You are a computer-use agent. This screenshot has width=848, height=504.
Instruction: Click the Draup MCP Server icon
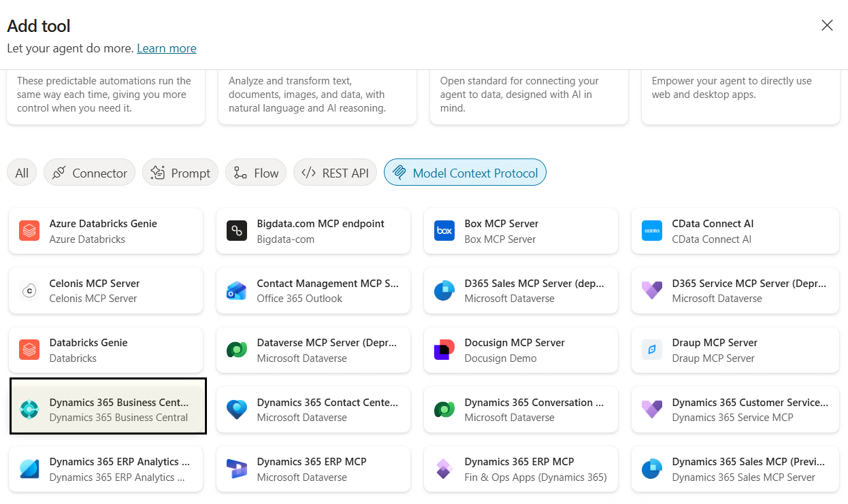point(651,350)
